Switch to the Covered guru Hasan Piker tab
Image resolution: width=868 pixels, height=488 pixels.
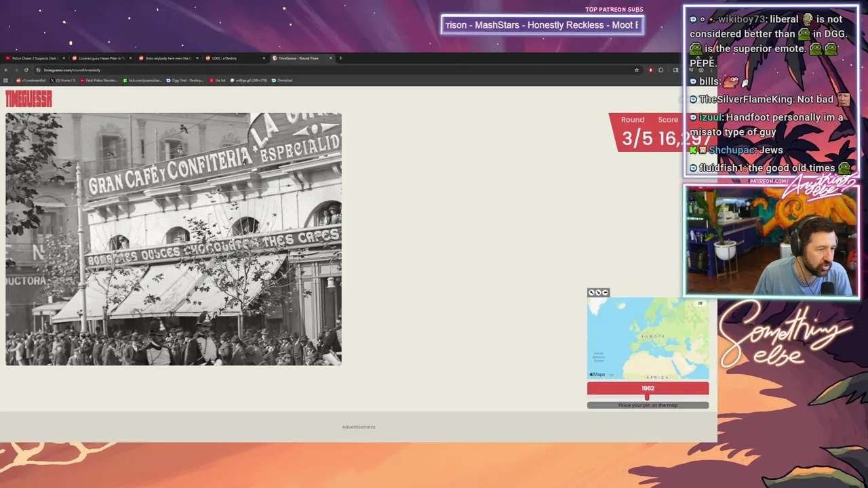point(101,58)
